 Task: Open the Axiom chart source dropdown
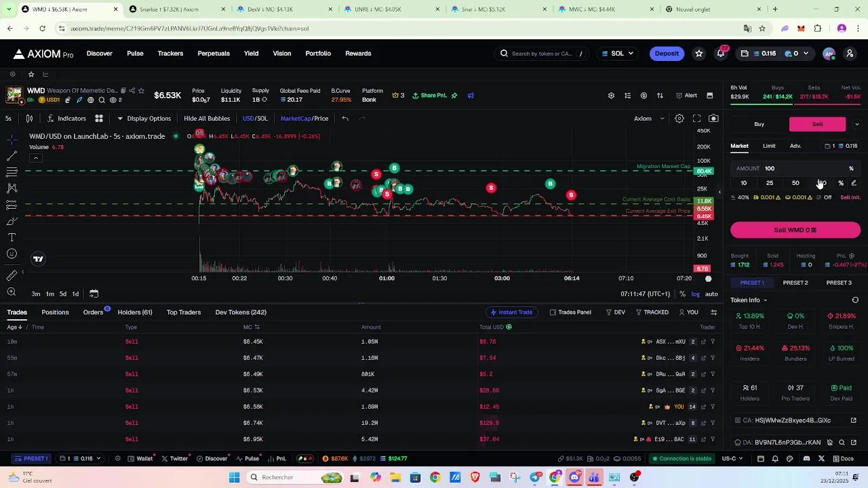[650, 119]
